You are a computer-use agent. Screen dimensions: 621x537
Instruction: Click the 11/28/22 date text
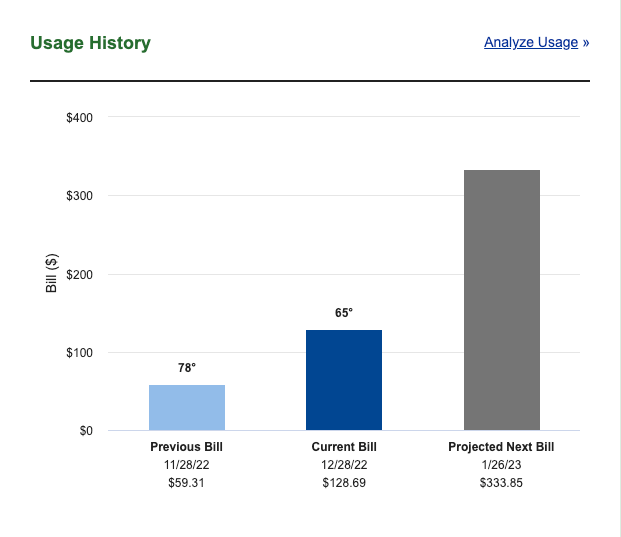click(x=187, y=465)
